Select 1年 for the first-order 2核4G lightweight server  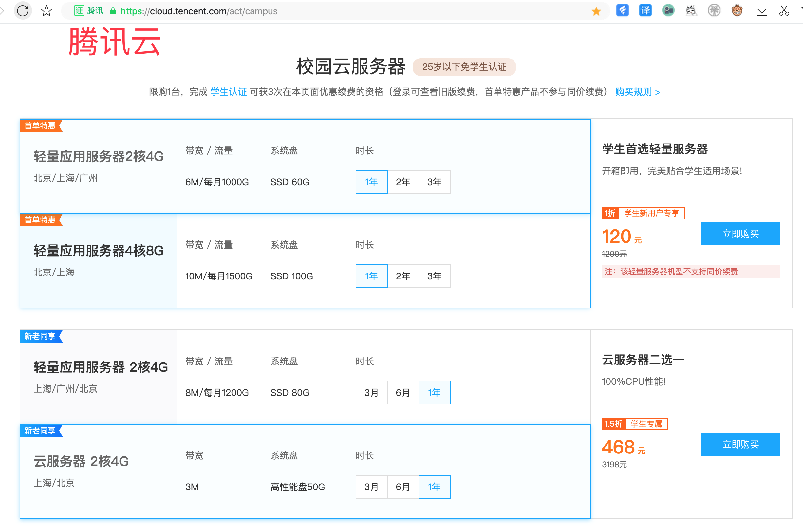pos(371,182)
